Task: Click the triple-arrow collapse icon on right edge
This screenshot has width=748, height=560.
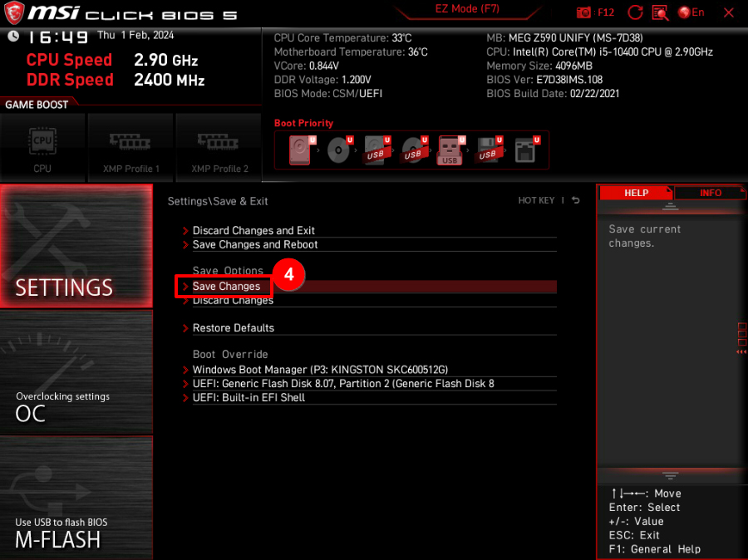Action: (x=741, y=352)
